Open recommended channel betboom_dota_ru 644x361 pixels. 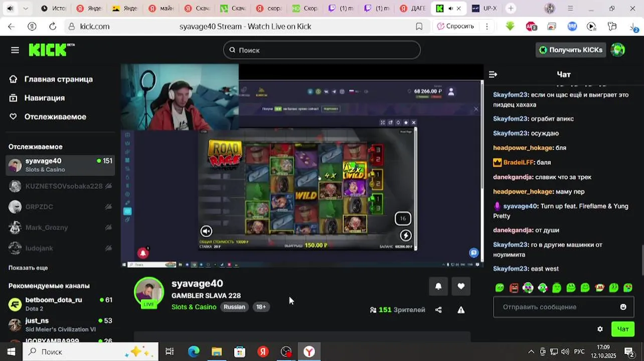[60, 304]
